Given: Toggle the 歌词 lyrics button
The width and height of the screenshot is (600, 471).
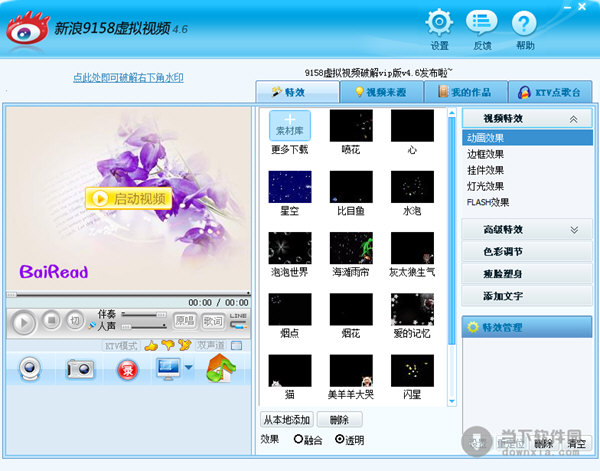Looking at the screenshot, I should coord(213,321).
